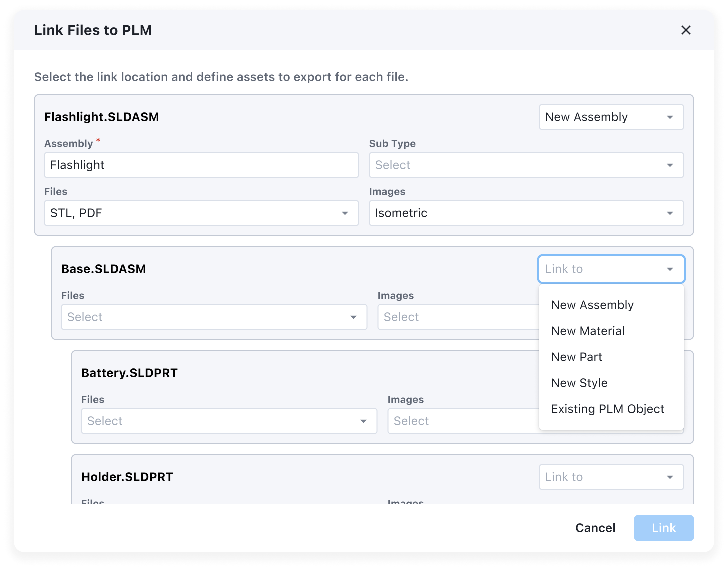
Task: Click the Cancel button
Action: [595, 528]
